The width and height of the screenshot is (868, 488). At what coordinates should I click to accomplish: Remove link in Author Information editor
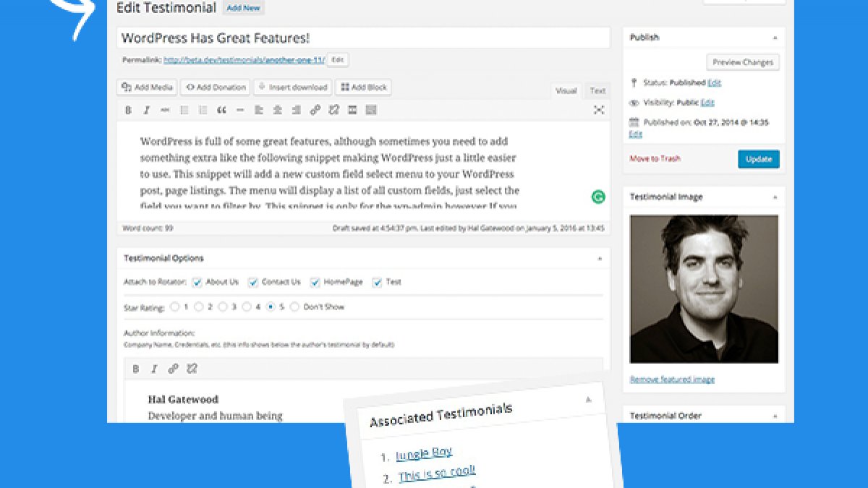tap(192, 369)
